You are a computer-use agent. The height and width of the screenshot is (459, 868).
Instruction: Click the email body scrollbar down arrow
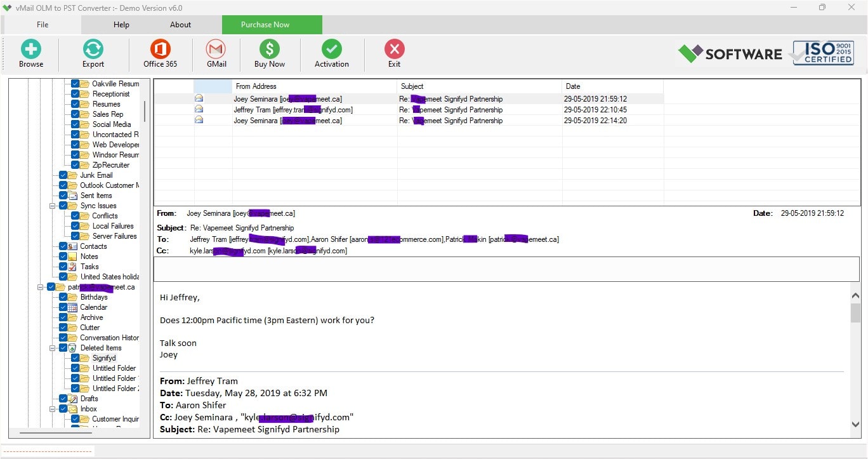855,424
